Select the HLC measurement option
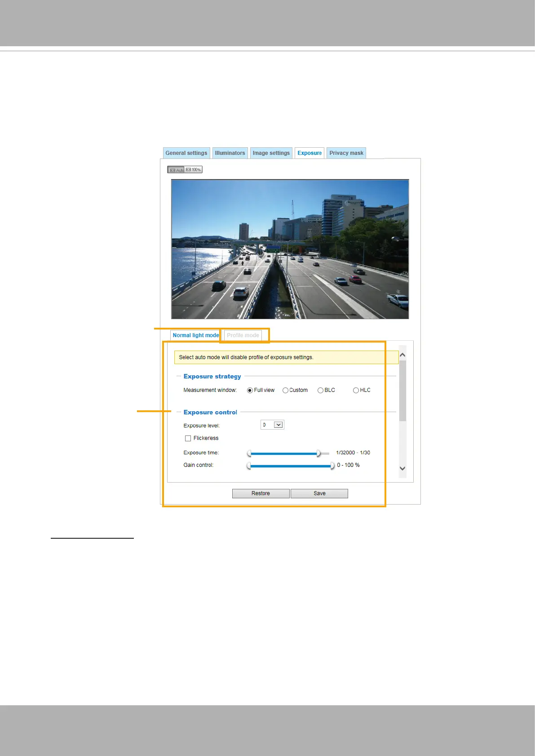This screenshot has width=535, height=756. (x=356, y=391)
